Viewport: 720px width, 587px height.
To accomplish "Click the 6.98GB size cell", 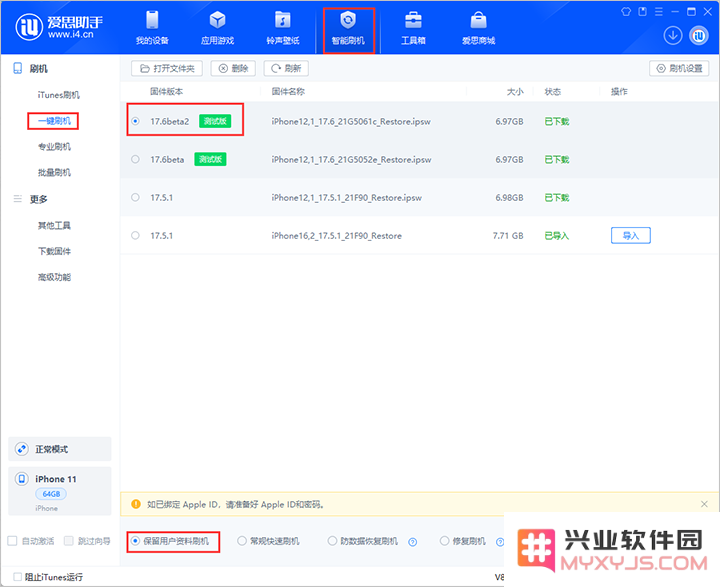I will 509,198.
